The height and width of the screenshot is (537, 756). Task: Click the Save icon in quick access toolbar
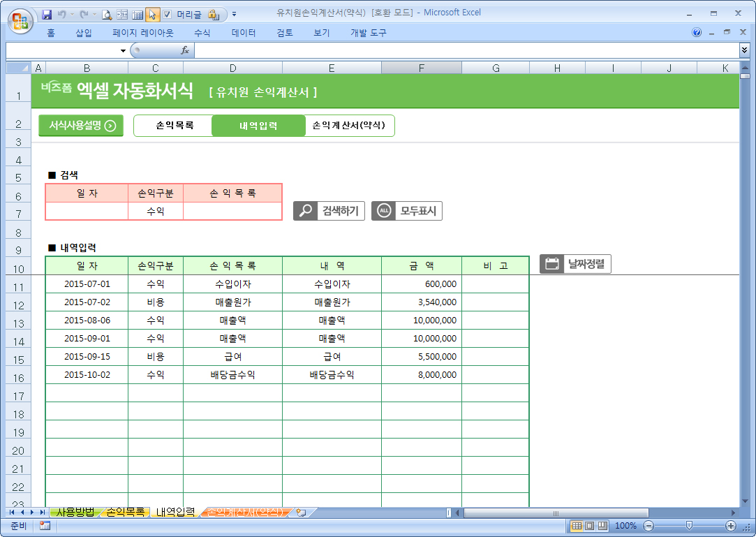click(x=47, y=14)
